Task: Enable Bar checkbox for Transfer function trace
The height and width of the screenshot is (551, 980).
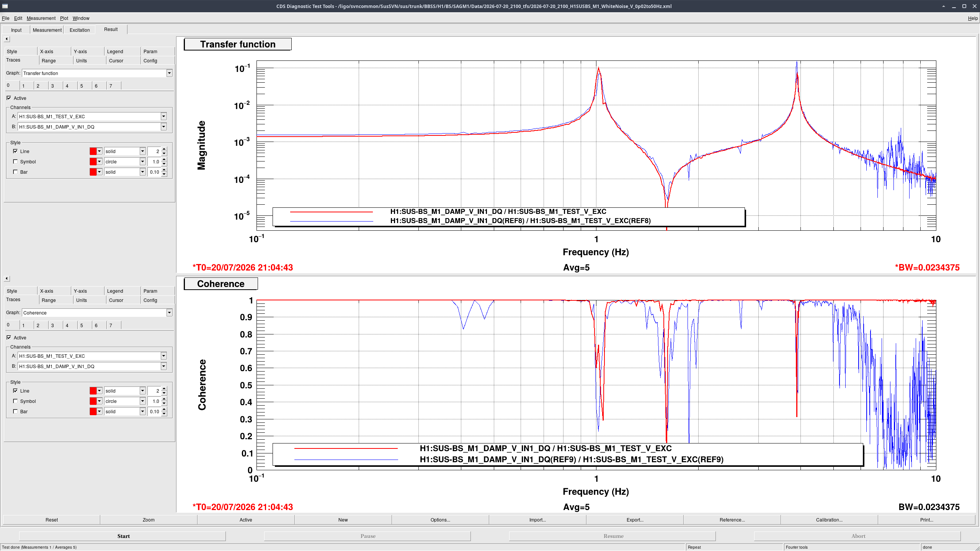Action: 15,172
